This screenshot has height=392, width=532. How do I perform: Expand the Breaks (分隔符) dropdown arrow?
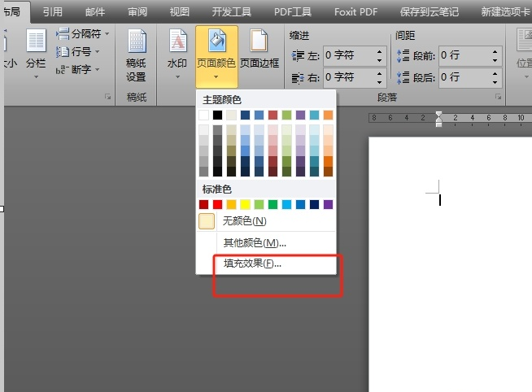coord(107,33)
